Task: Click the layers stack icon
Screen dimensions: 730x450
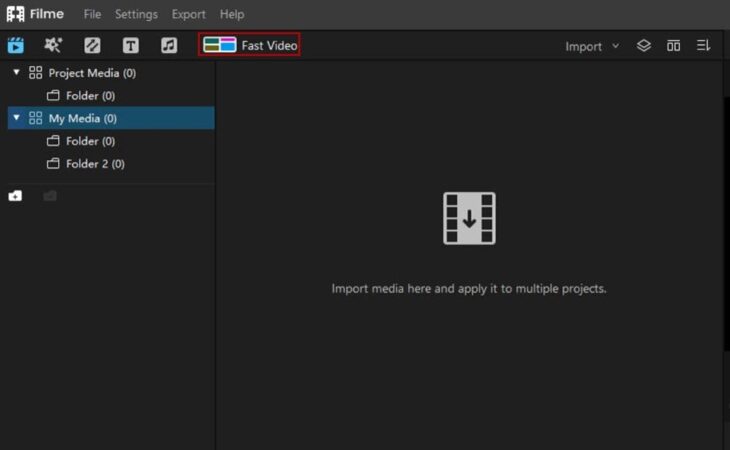Action: [644, 46]
